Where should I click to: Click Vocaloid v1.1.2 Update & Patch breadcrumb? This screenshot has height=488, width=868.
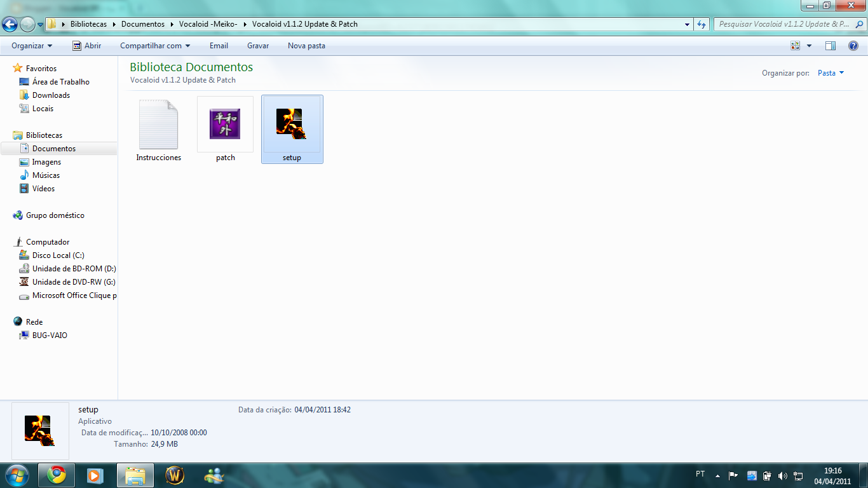click(x=305, y=24)
